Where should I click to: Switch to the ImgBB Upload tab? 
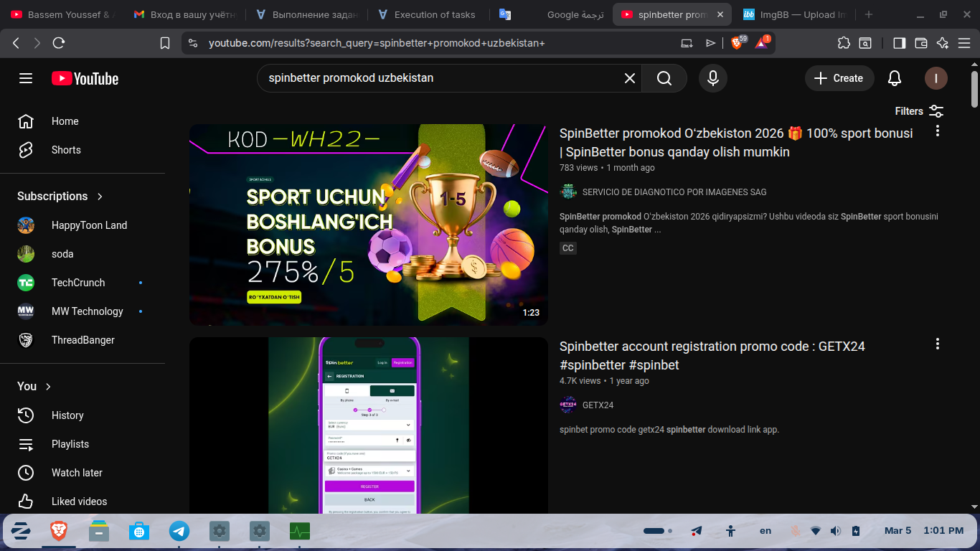[x=795, y=14]
